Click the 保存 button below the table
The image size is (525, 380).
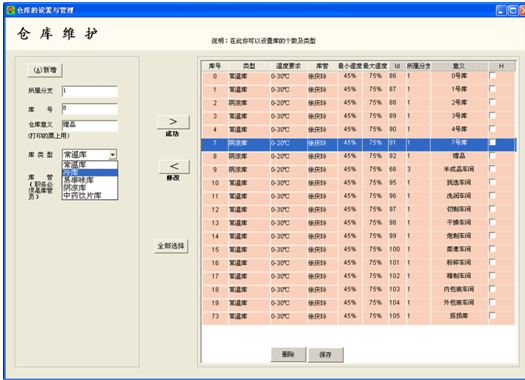[x=325, y=355]
